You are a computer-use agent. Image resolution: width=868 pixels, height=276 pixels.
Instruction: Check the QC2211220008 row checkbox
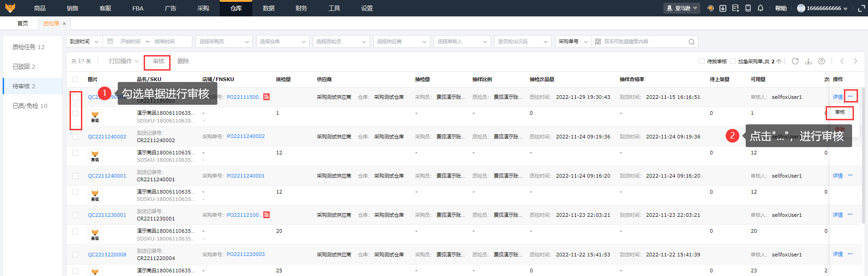[x=75, y=255]
